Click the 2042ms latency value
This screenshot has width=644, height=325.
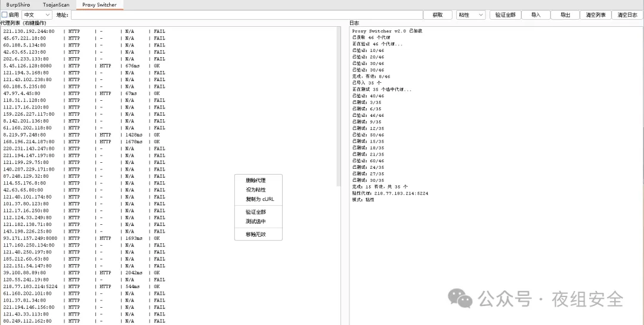tap(134, 273)
